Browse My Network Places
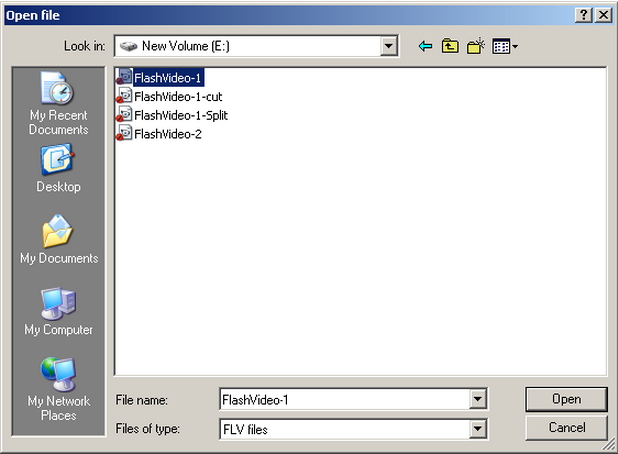Image resolution: width=618 pixels, height=454 pixels. point(58,388)
